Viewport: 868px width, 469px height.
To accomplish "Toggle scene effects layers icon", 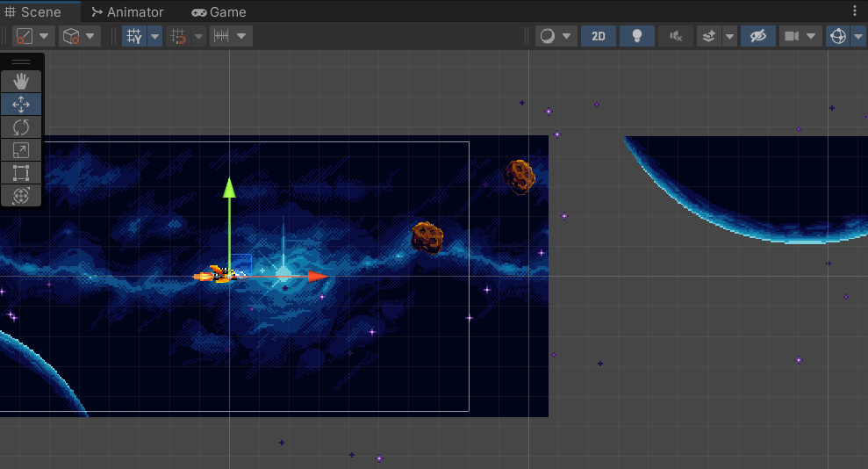I will click(x=708, y=37).
